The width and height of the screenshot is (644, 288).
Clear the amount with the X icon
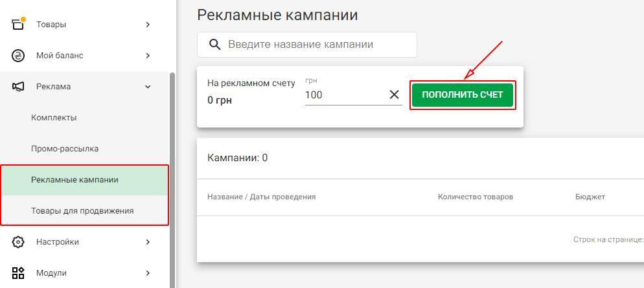pyautogui.click(x=395, y=94)
